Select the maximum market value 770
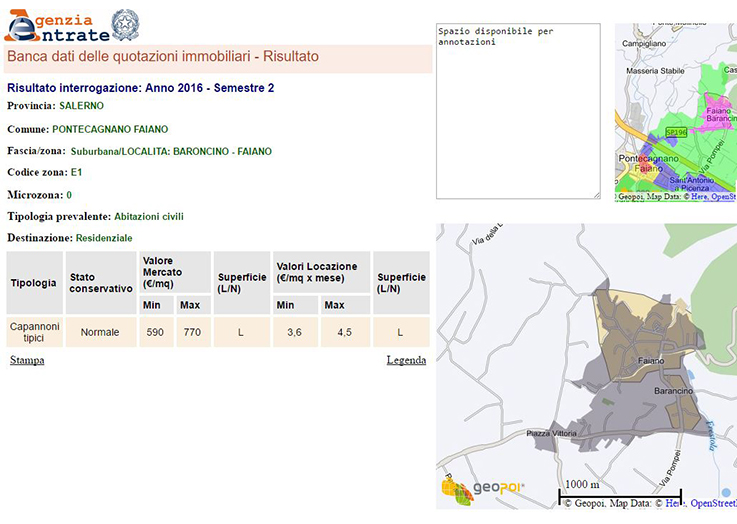This screenshot has height=524, width=737. pyautogui.click(x=193, y=332)
